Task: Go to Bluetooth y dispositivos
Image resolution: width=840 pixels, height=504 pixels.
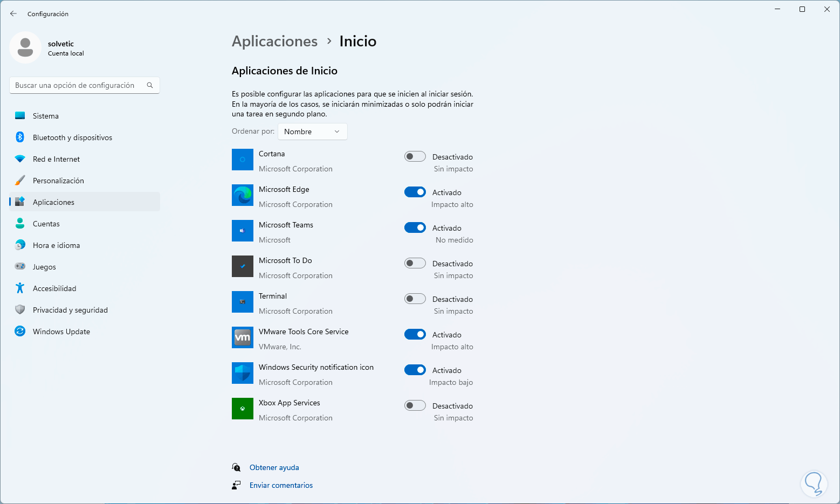Action: [x=85, y=137]
